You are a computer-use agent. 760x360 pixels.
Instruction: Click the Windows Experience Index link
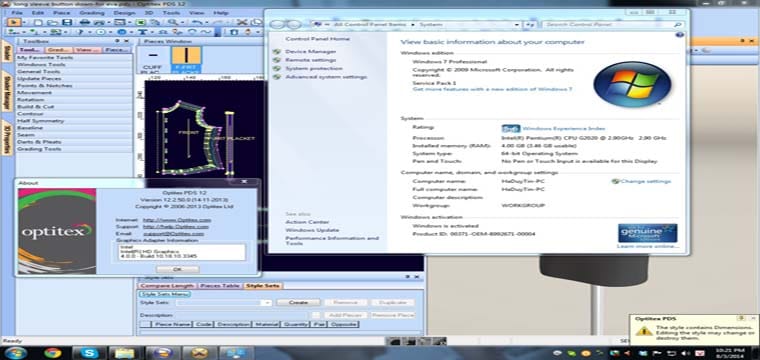(564, 128)
